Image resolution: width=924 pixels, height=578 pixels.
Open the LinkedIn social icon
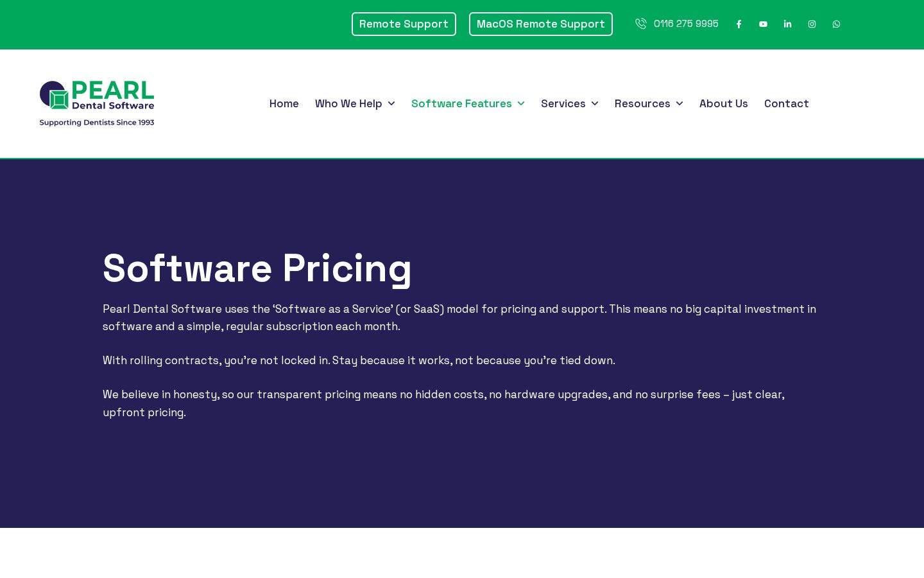787,24
